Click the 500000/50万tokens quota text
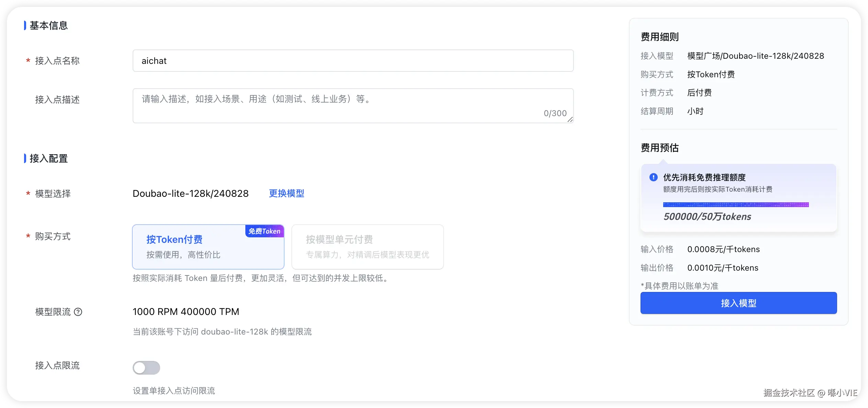The height and width of the screenshot is (408, 868). (x=707, y=217)
